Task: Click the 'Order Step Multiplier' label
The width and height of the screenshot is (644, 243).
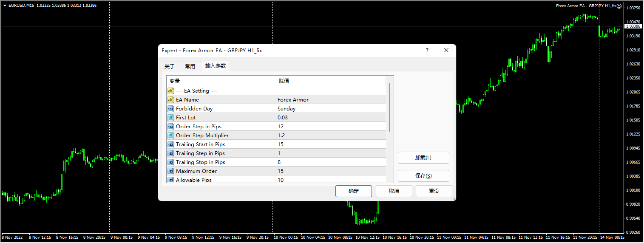Action: tap(202, 136)
